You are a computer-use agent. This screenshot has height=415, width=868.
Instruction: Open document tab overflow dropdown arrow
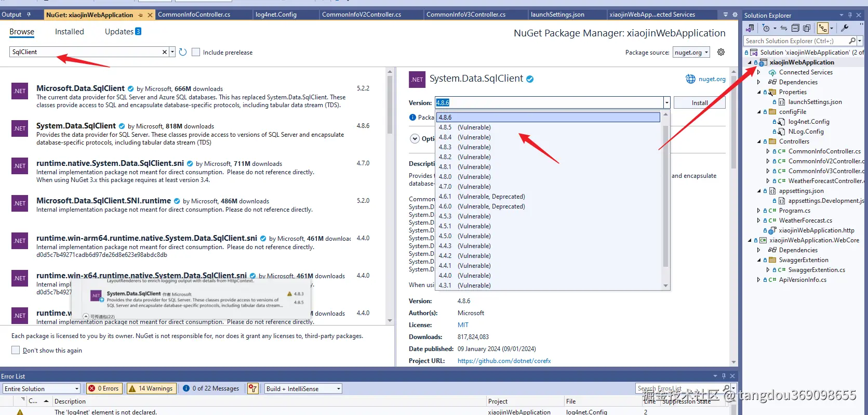click(x=726, y=15)
